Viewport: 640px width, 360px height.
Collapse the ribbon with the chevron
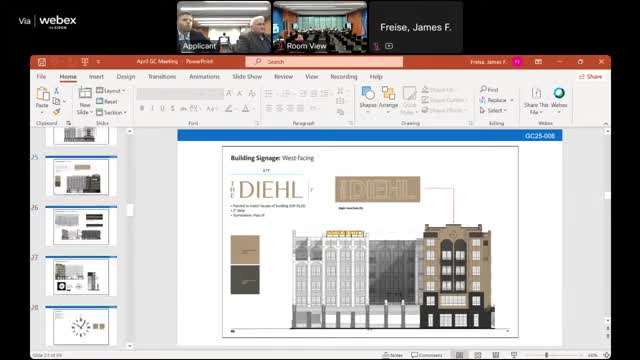click(x=606, y=124)
